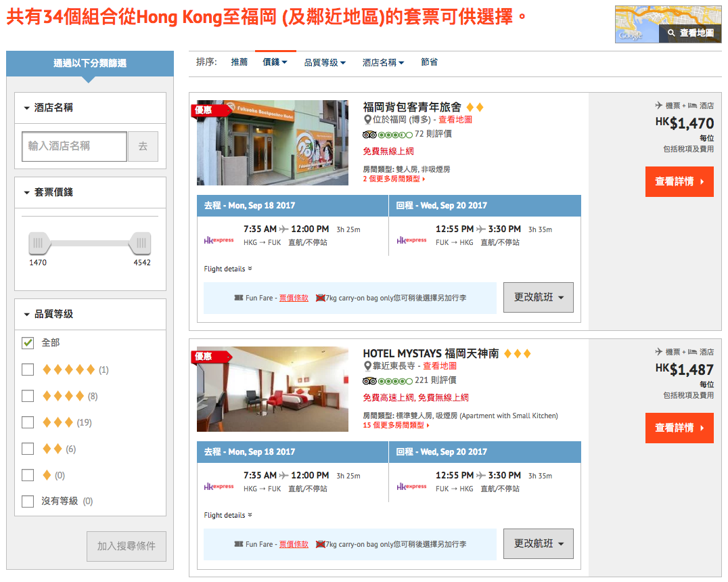Image resolution: width=728 pixels, height=582 pixels.
Task: Click the HK Express logo on first hotel's outbound flight
Action: click(x=219, y=240)
